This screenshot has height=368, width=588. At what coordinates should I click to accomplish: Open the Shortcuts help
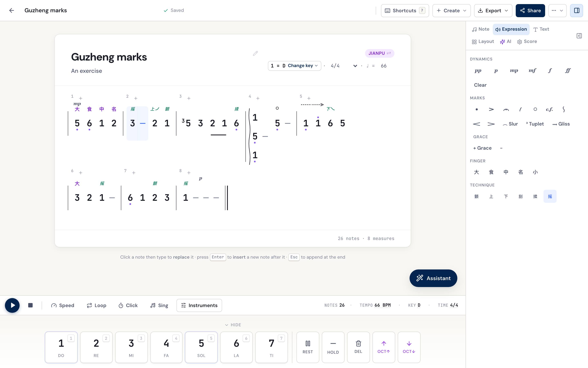405,10
